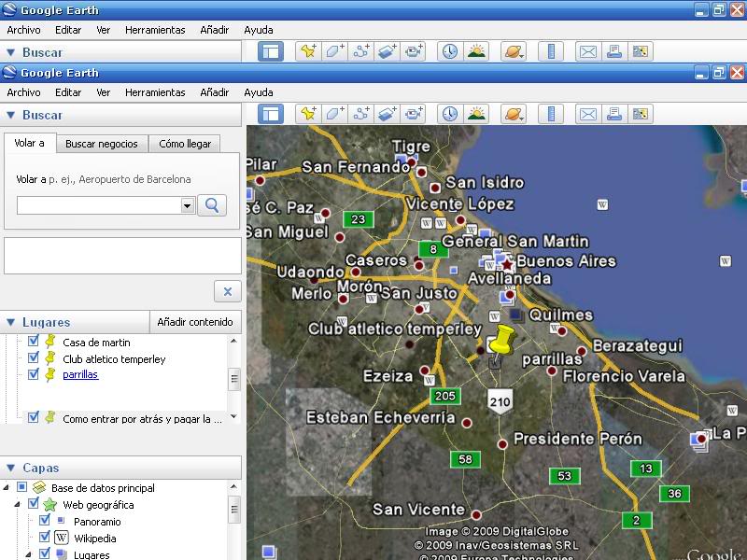Click historical imagery clock in back window
This screenshot has width=747, height=560.
450,51
